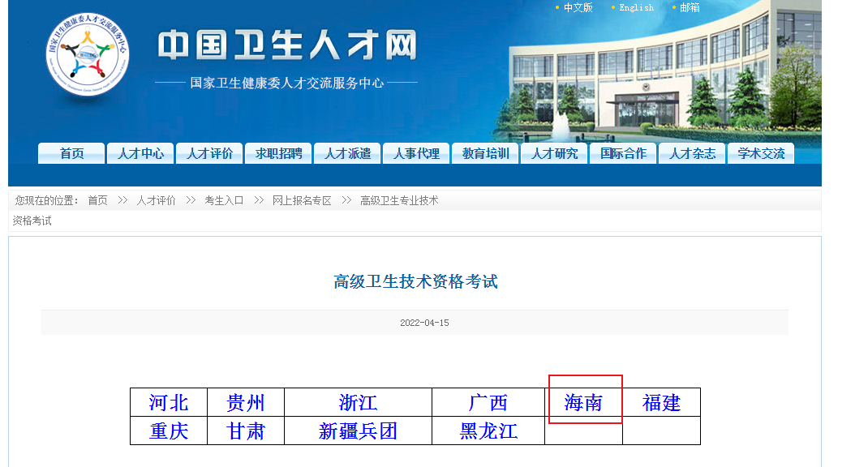Click the 国家卫生健康委人才交流服务中心 subtitle
The image size is (868, 467).
286,83
